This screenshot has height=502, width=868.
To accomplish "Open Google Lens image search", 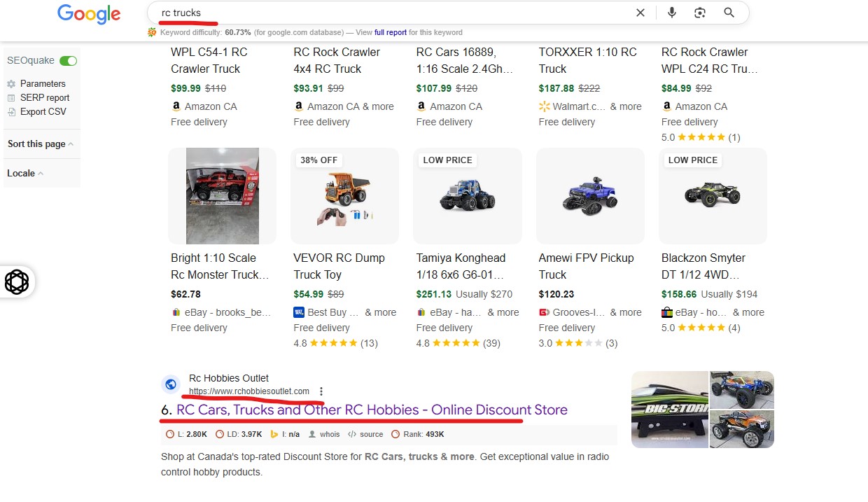I will tap(700, 13).
